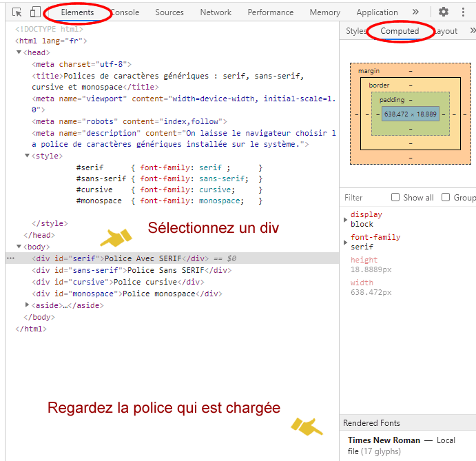This screenshot has height=461, width=476.
Task: Expand the aside element
Action: [27, 305]
